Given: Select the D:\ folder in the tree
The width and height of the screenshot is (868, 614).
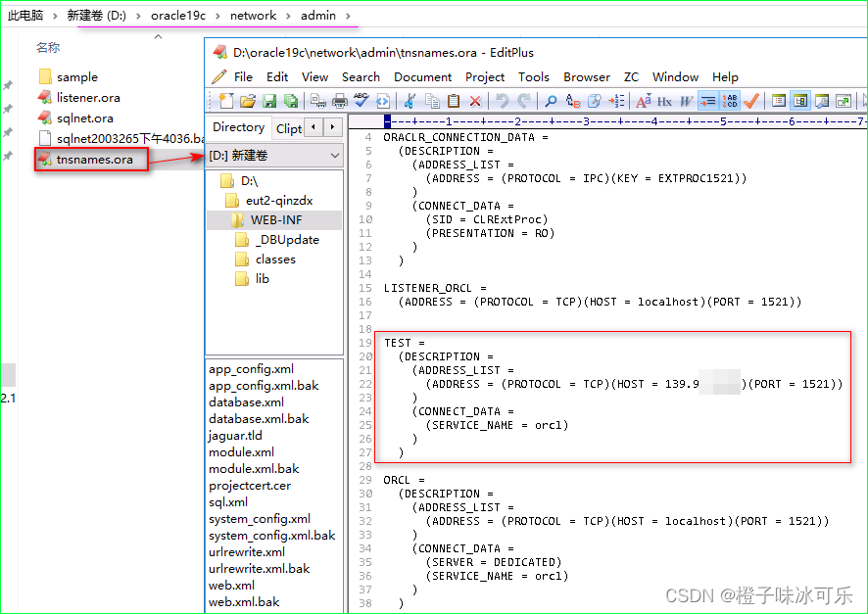Looking at the screenshot, I should [x=249, y=181].
